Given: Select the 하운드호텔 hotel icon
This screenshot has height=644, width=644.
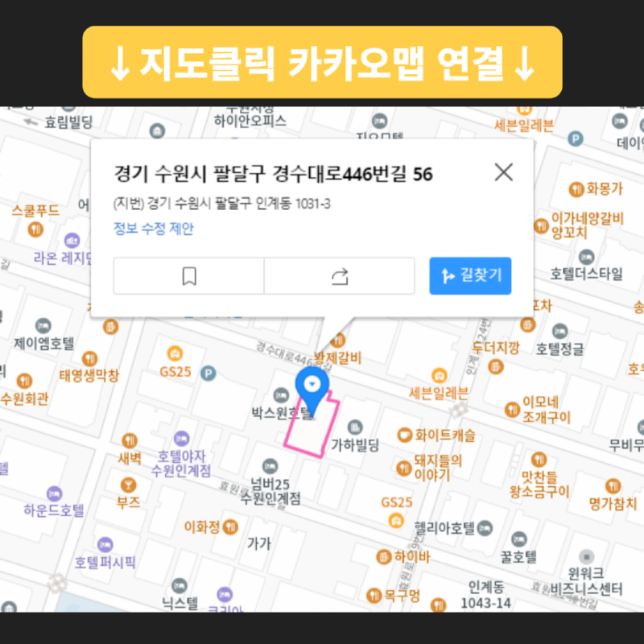Looking at the screenshot, I should (x=54, y=494).
